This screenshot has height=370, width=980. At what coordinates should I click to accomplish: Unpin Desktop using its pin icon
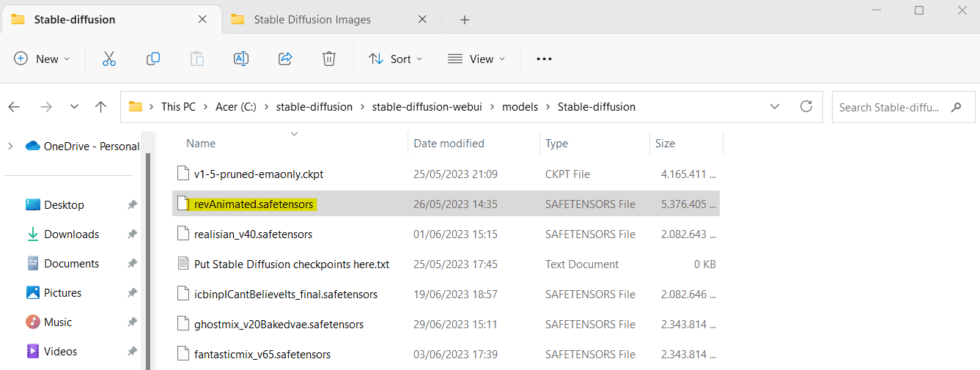pos(132,205)
